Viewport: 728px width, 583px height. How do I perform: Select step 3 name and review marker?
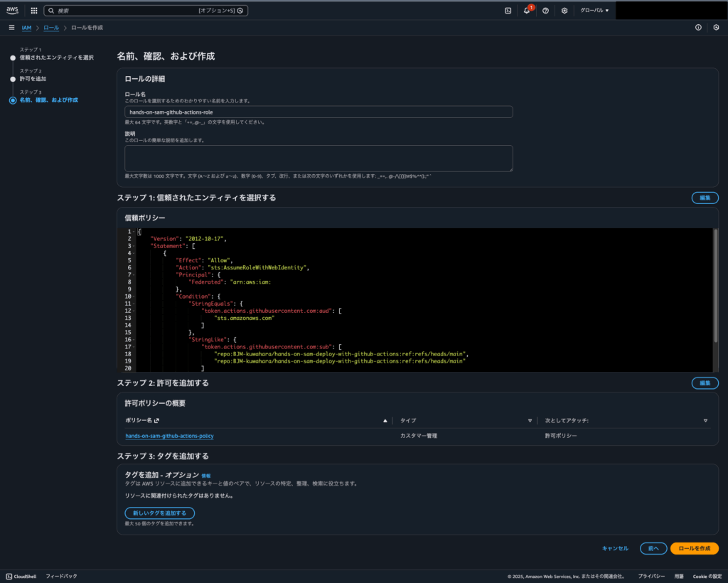coord(13,100)
